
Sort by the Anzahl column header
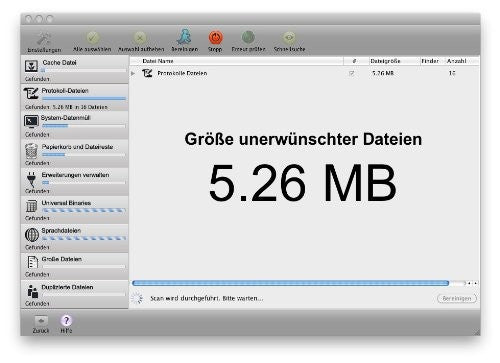(462, 61)
